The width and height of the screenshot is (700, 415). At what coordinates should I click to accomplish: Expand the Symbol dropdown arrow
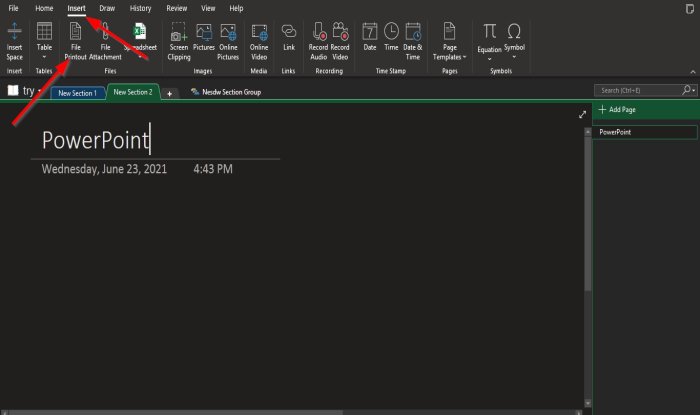pyautogui.click(x=514, y=57)
